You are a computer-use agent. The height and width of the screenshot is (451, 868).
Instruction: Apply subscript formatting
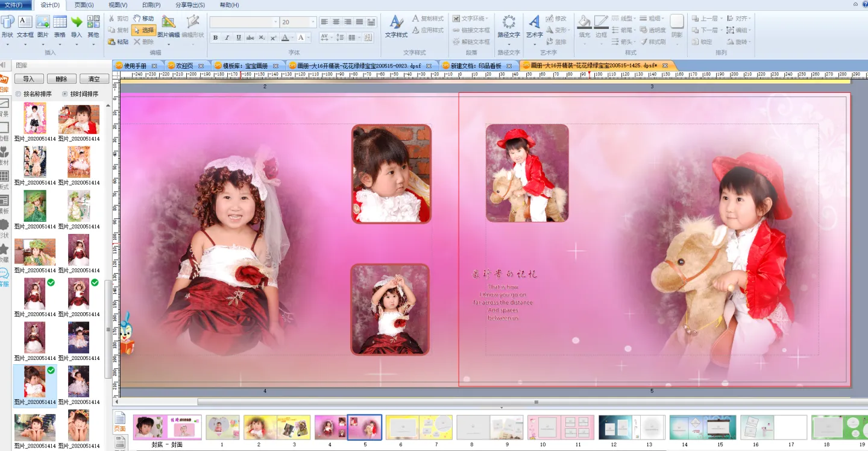(x=262, y=37)
